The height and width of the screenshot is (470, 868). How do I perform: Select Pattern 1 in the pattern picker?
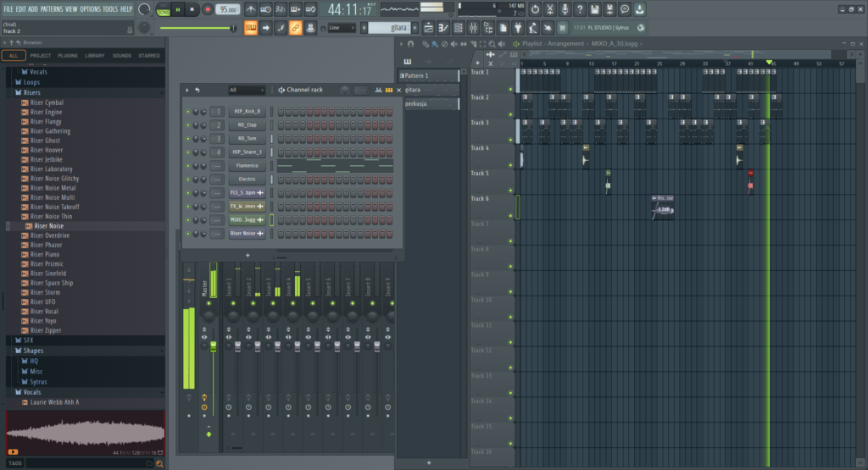[428, 75]
